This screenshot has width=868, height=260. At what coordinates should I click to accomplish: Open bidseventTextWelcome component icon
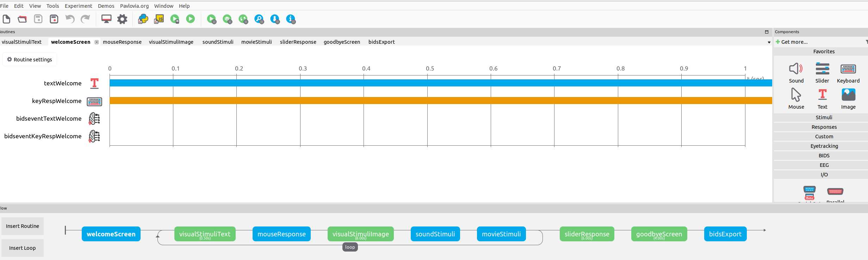pos(94,119)
